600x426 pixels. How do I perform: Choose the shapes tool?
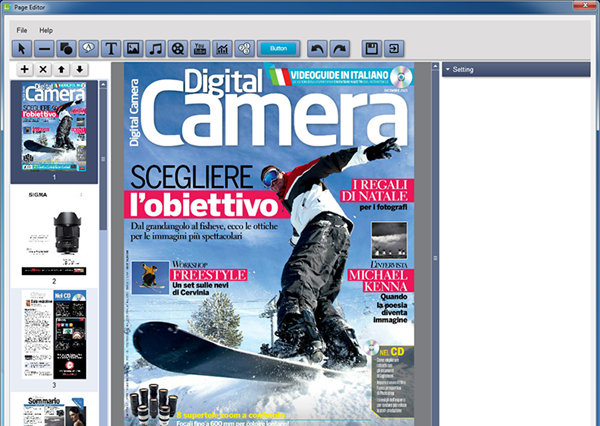pos(66,48)
